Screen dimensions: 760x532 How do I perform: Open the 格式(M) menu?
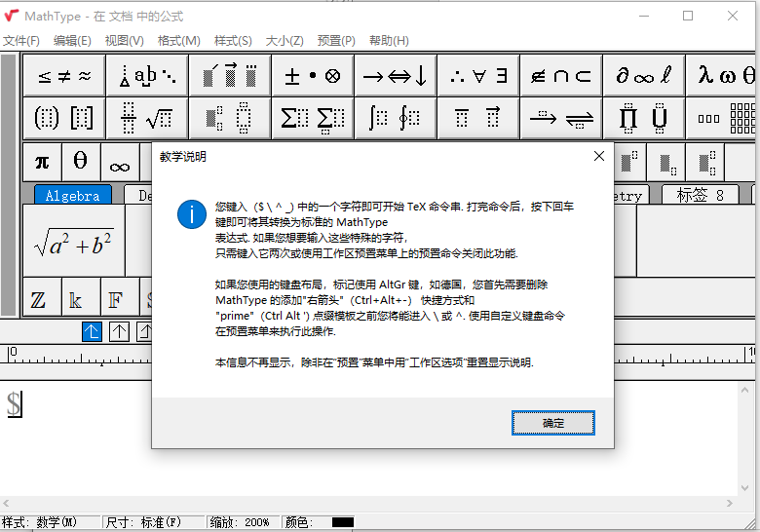179,41
